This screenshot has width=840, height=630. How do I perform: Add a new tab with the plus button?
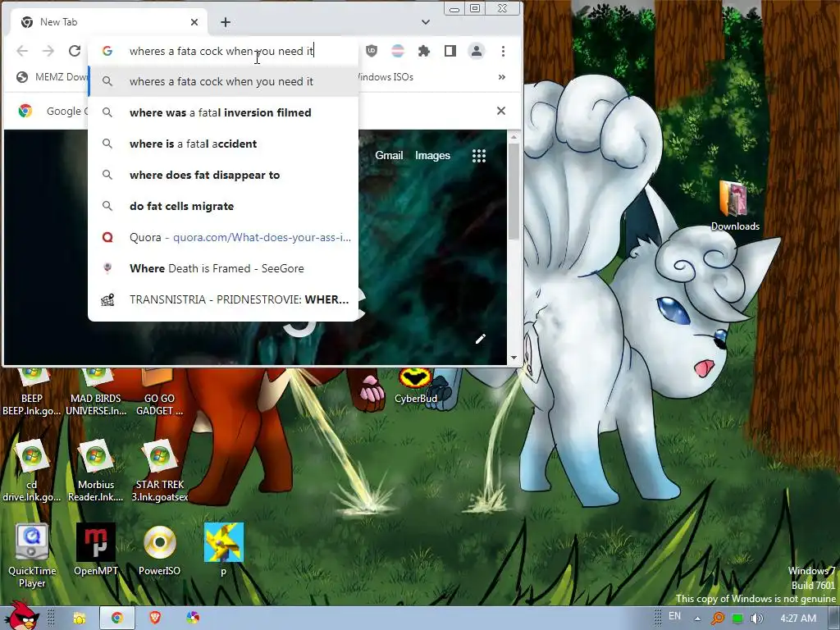226,22
